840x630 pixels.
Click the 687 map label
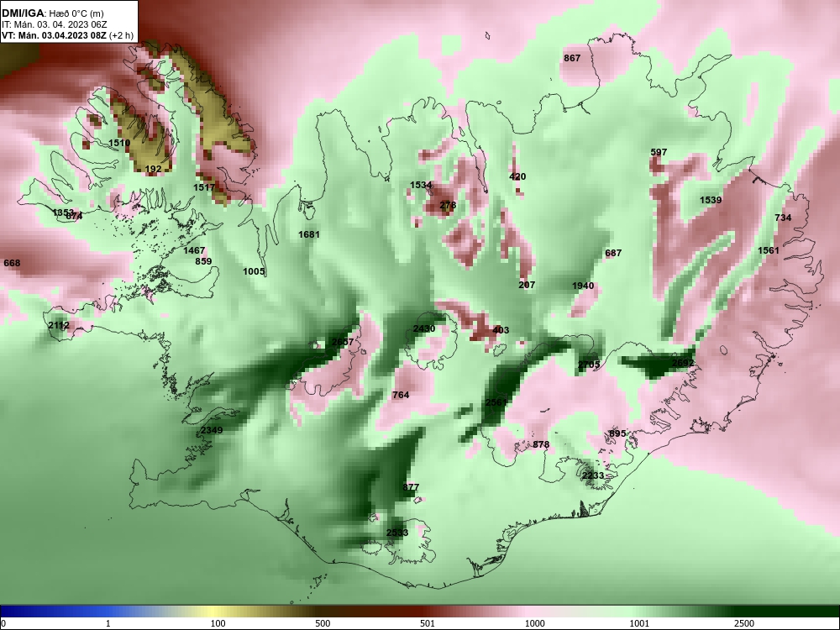[613, 253]
